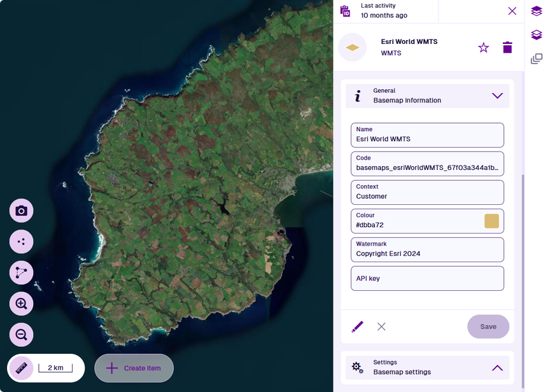Expand the Basemap settings section
Viewport: 548px width, 392px height.
coord(498,367)
